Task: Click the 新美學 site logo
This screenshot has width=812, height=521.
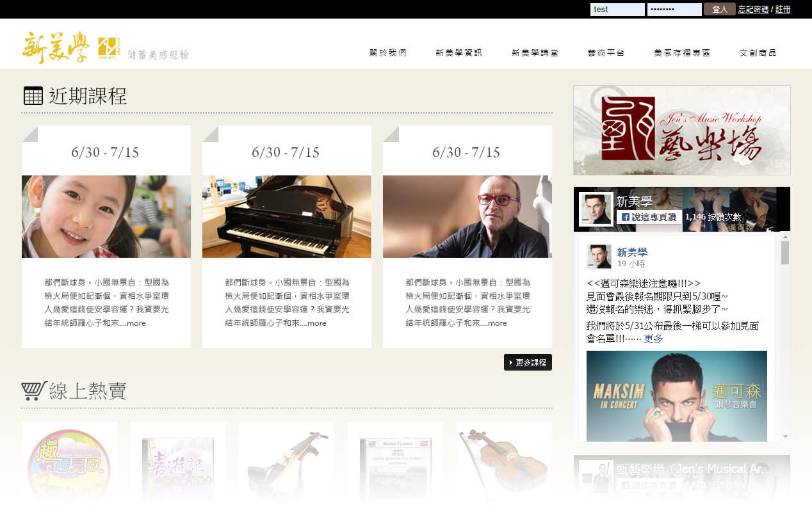Action: [x=56, y=47]
